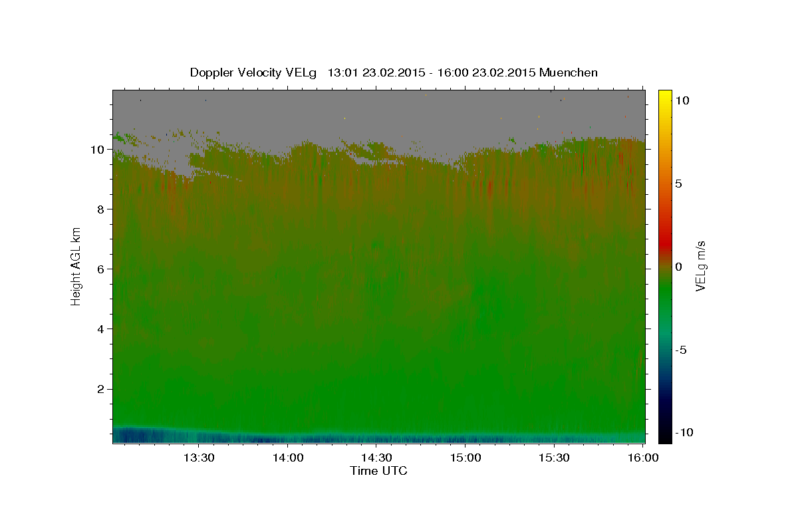Viewport: 798px width, 532px height.
Task: Click the 15:00 time tick label
Action: pos(465,458)
